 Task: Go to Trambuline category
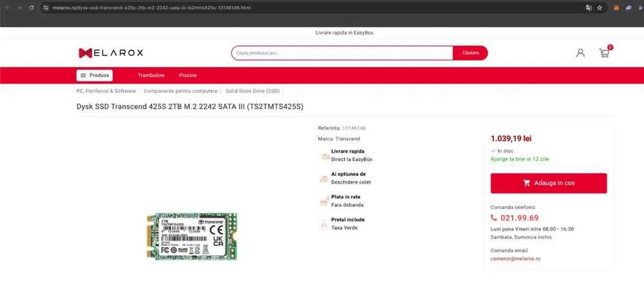coord(151,75)
